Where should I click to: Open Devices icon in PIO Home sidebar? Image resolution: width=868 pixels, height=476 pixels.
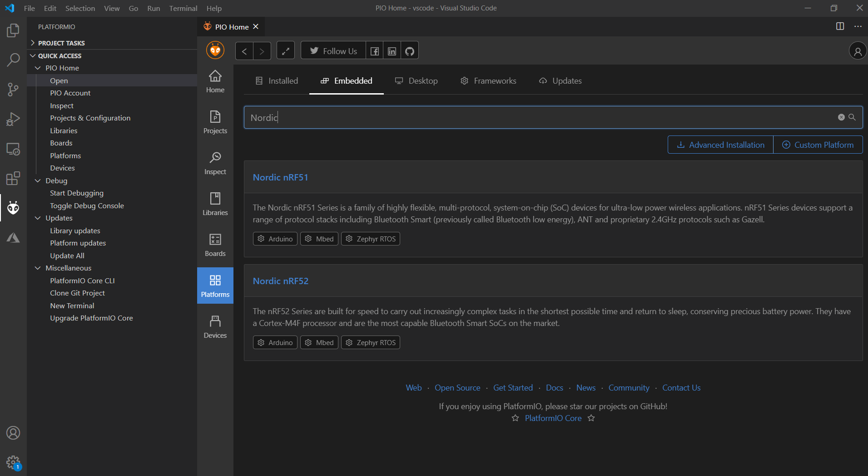[x=215, y=326]
